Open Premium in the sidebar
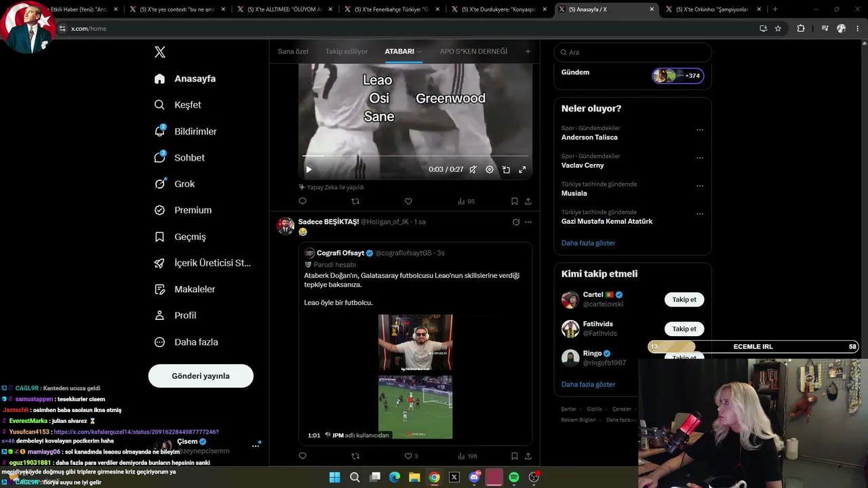Viewport: 868px width, 488px height. 183,210
